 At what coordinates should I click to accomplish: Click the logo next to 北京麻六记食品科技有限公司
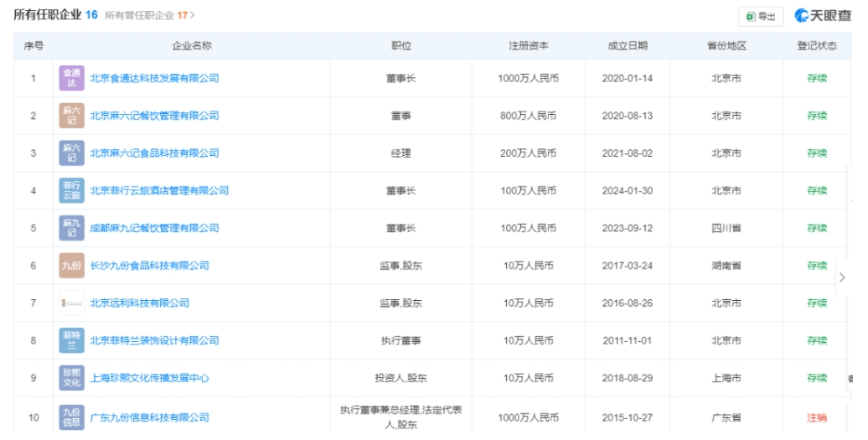coord(71,153)
